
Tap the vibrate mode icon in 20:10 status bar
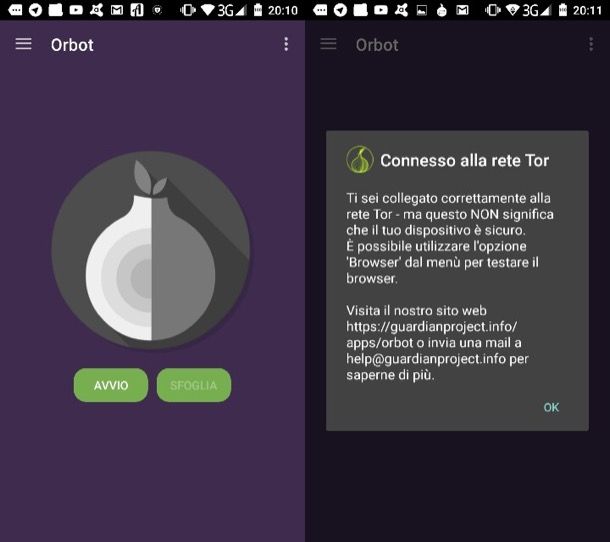click(x=188, y=10)
